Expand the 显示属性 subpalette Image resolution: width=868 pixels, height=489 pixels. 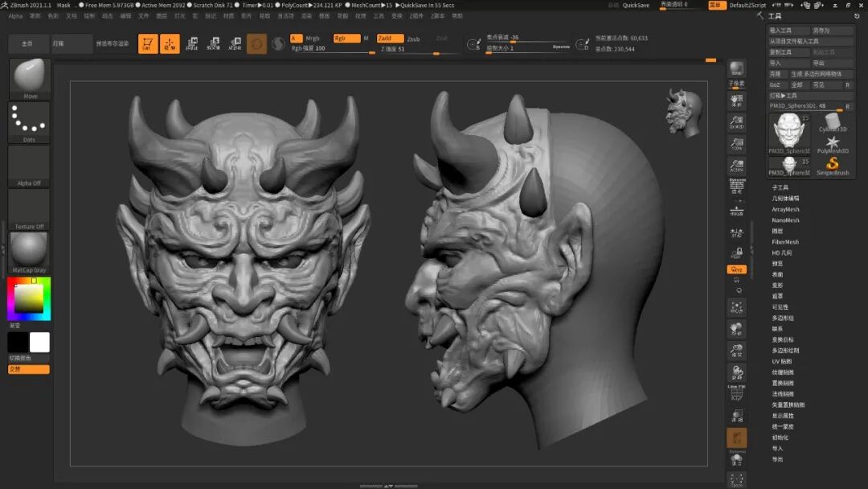[783, 415]
